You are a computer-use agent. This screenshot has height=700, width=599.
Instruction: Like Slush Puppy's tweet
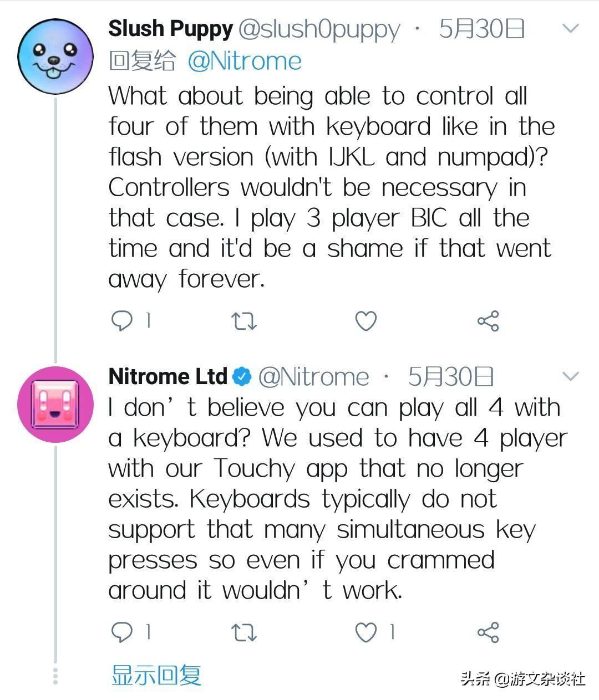(366, 321)
